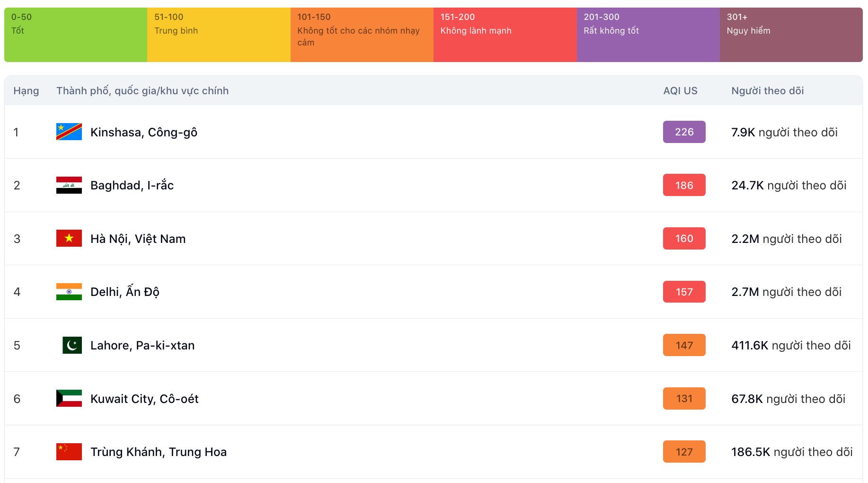Click the red AQI badge 157
The width and height of the screenshot is (868, 483).
pos(684,292)
